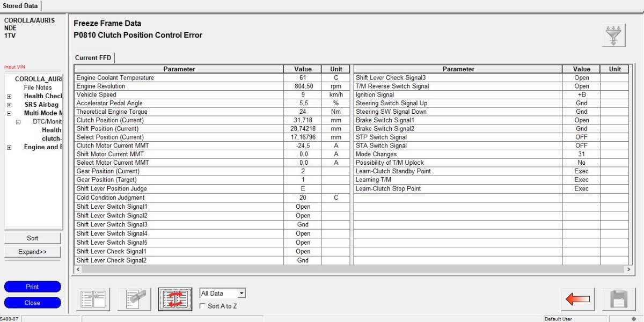Select File Notes in the tree
644x322 pixels.
38,87
